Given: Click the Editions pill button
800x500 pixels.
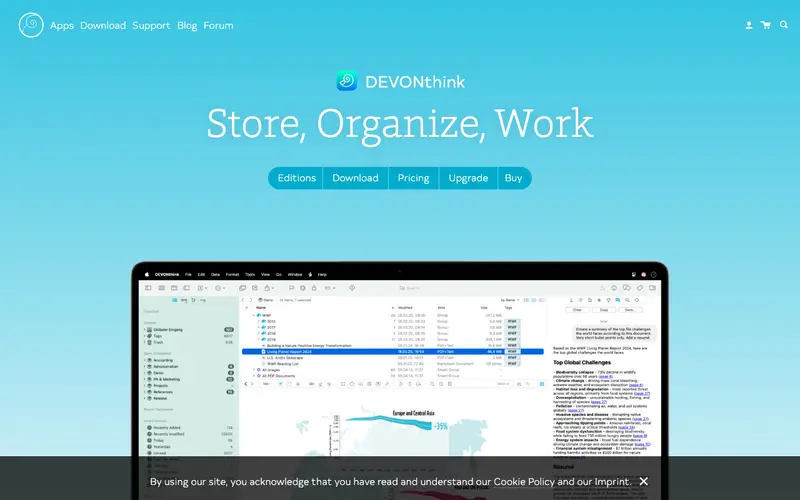Looking at the screenshot, I should tap(296, 178).
